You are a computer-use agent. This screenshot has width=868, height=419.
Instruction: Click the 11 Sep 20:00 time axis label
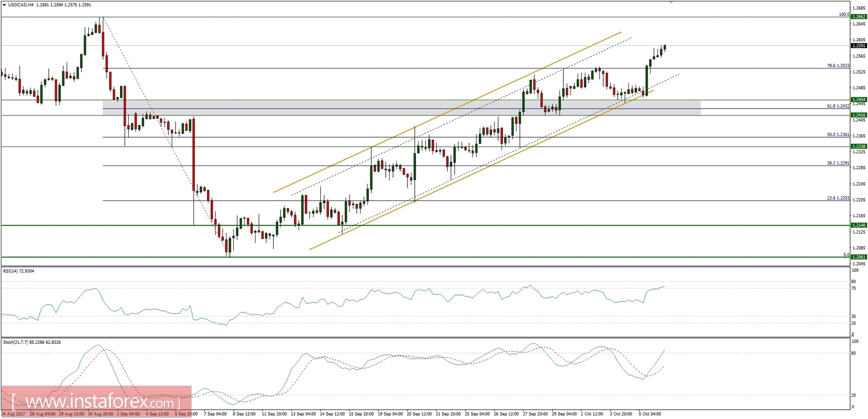pyautogui.click(x=274, y=414)
